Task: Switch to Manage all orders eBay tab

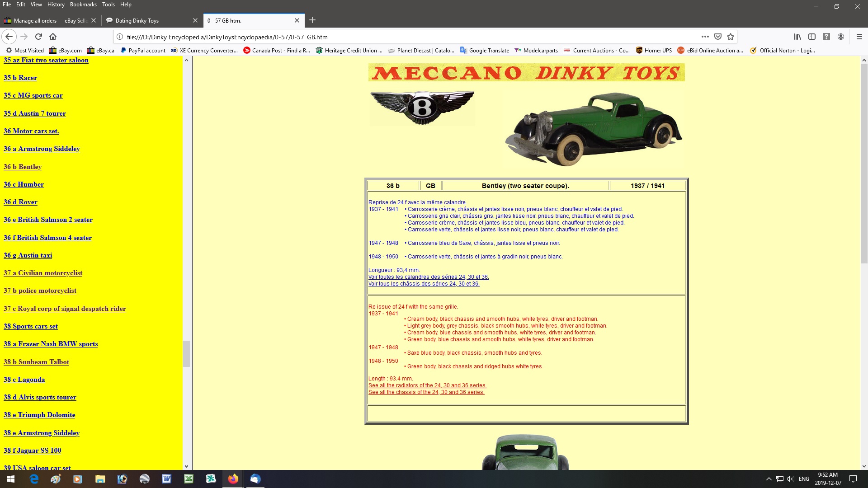Action: point(50,20)
